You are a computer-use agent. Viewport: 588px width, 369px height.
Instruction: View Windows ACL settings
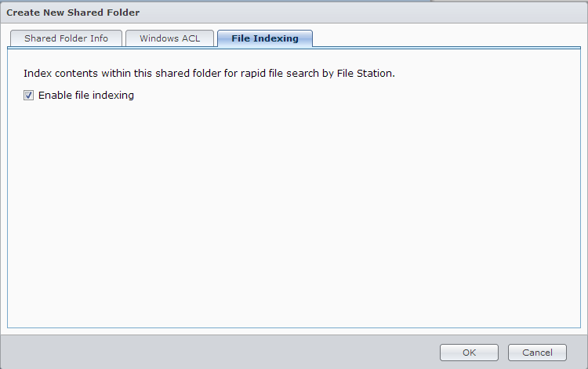pyautogui.click(x=169, y=38)
